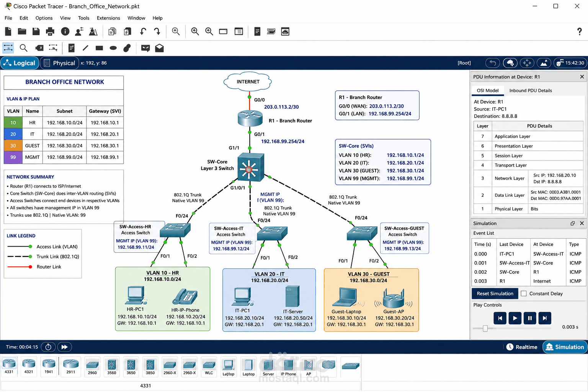Click the Paste toolbar icon
The width and height of the screenshot is (588, 392).
click(127, 31)
